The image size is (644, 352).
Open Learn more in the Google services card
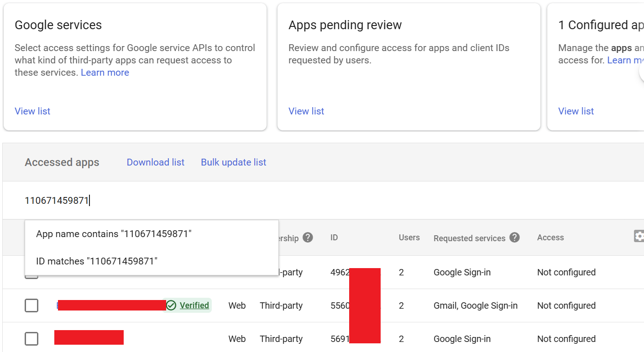[x=105, y=72]
